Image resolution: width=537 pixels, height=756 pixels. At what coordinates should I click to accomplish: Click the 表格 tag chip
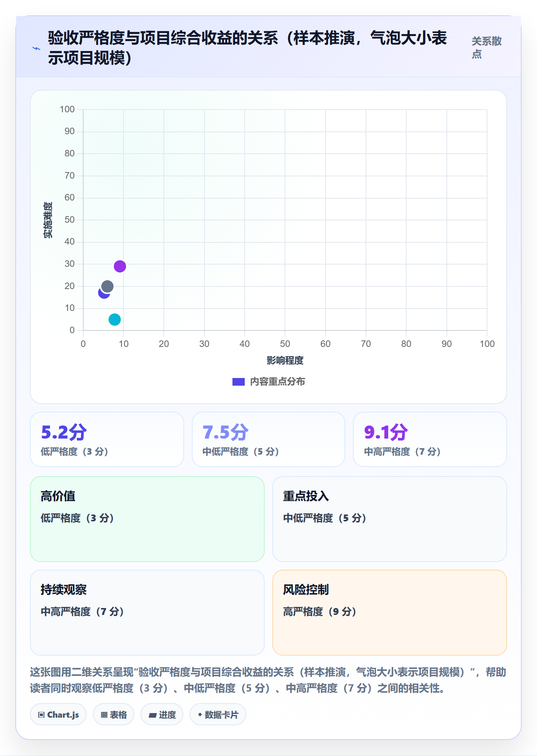(x=114, y=715)
